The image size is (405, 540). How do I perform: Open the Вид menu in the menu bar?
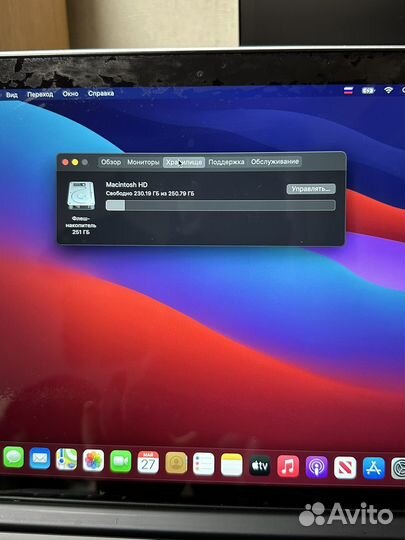click(x=12, y=94)
